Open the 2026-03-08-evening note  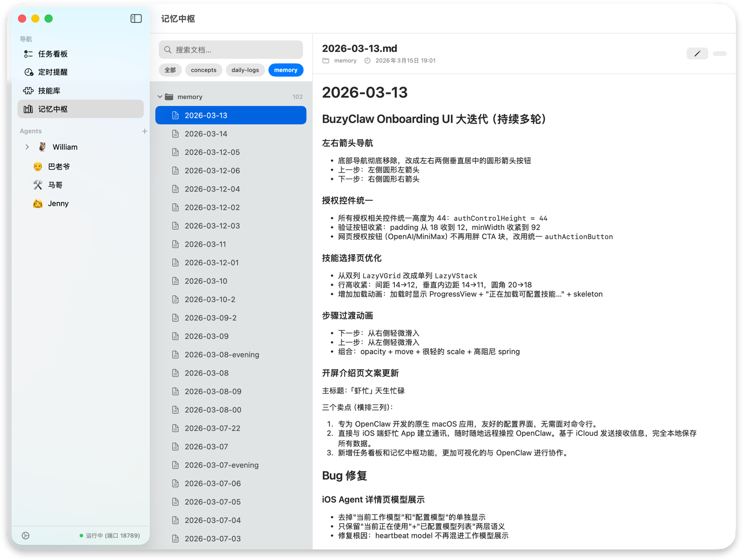coord(222,354)
